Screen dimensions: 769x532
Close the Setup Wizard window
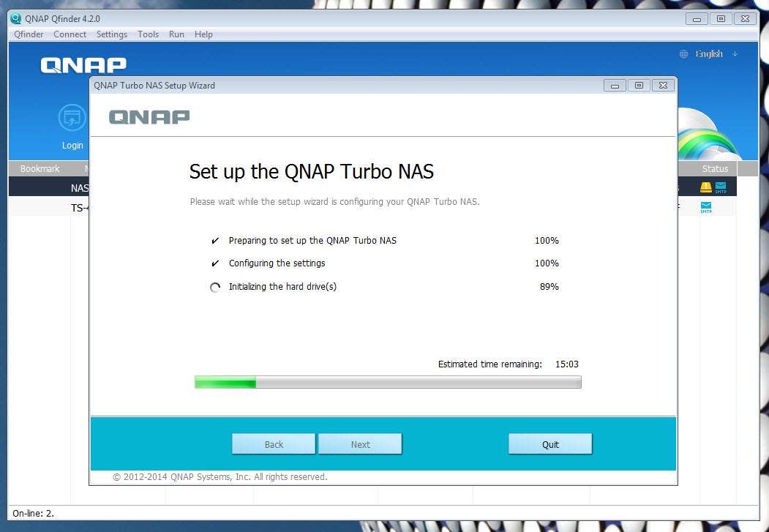coord(663,86)
